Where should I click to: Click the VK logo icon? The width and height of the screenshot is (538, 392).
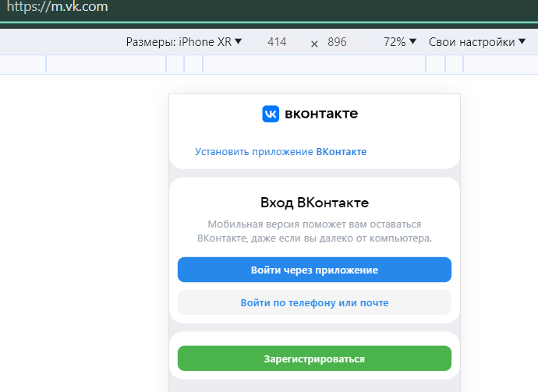tap(271, 114)
